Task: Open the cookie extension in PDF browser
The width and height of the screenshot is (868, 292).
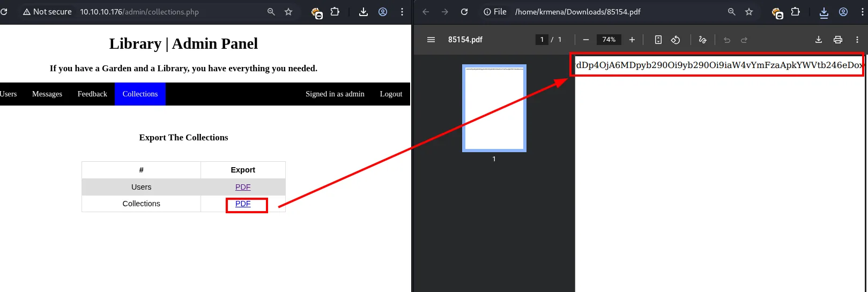Action: pyautogui.click(x=777, y=12)
